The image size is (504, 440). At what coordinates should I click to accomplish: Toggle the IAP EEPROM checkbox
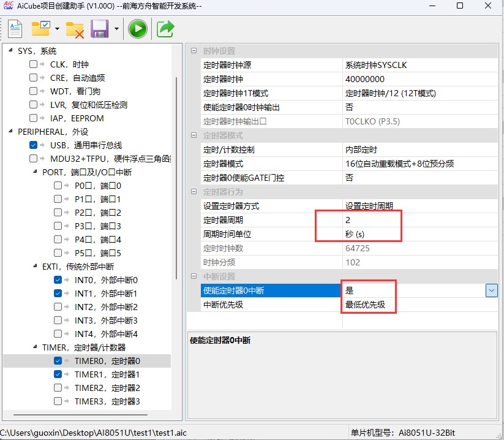click(x=33, y=118)
